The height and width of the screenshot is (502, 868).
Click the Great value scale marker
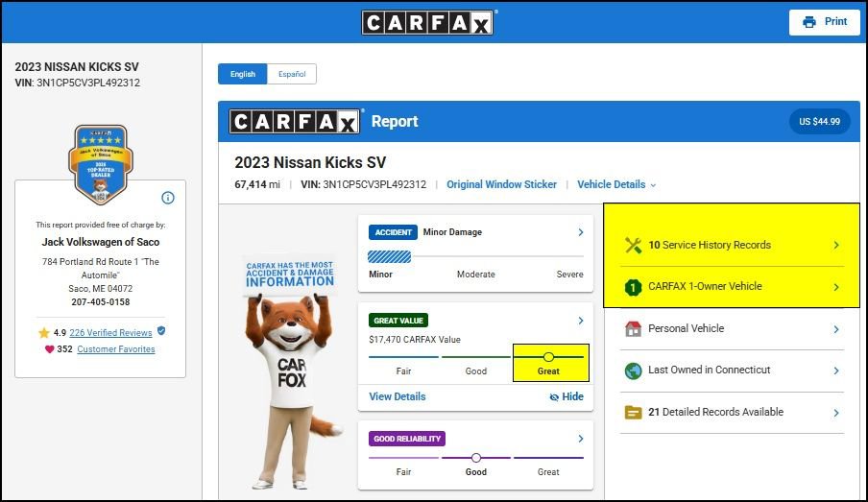(548, 357)
